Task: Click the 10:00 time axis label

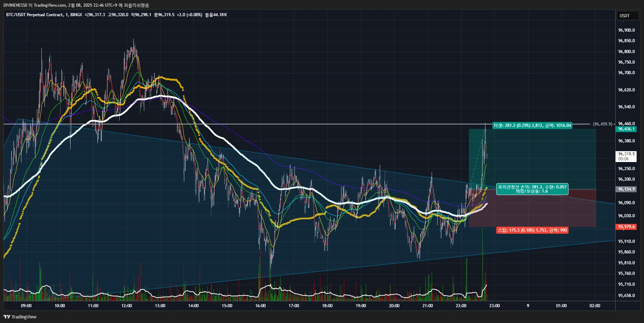Action: (60, 306)
